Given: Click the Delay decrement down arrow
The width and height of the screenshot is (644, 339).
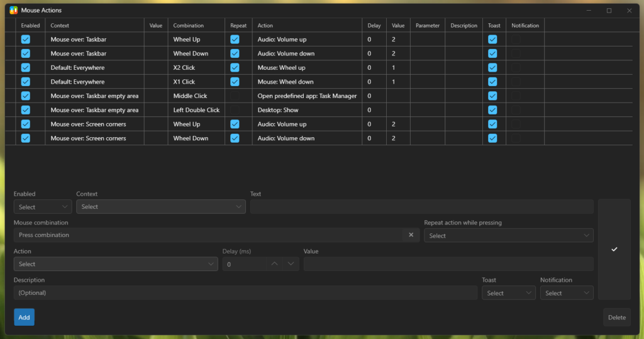Looking at the screenshot, I should (x=291, y=264).
